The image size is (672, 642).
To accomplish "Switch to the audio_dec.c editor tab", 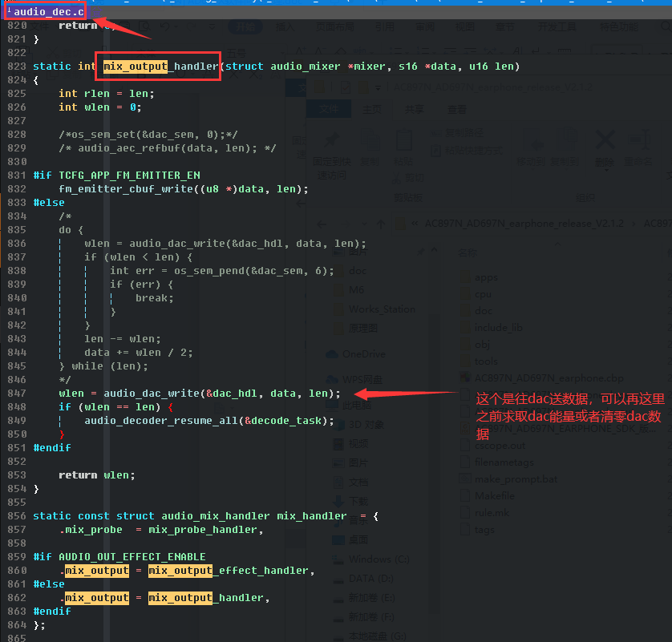I will point(46,11).
